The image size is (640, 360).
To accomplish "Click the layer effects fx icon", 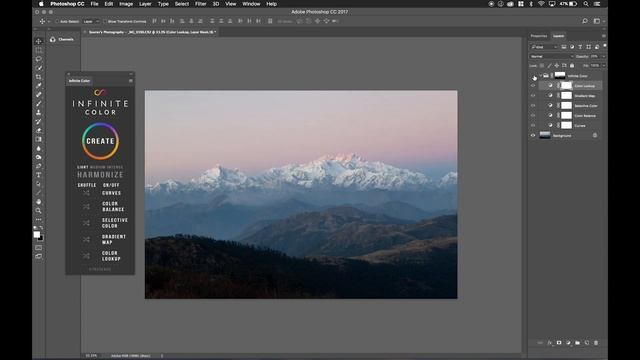I will click(550, 343).
